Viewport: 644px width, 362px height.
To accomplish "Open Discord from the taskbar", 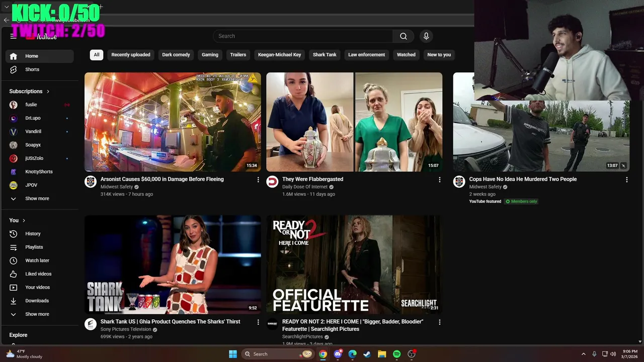I will pyautogui.click(x=338, y=354).
